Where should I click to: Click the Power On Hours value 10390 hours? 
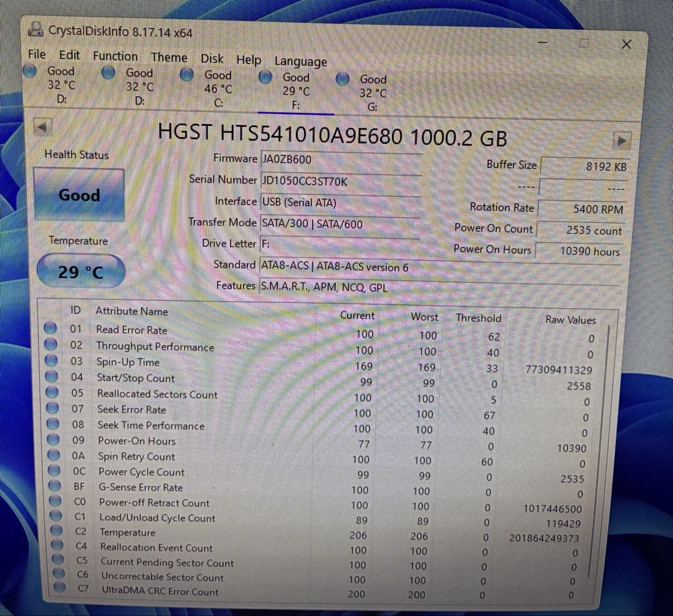pos(578,251)
